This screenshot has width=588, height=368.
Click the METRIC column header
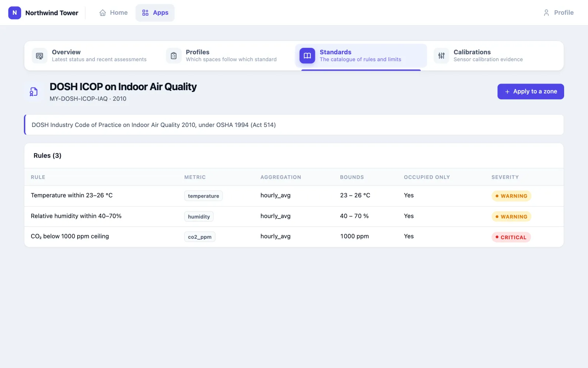click(195, 177)
